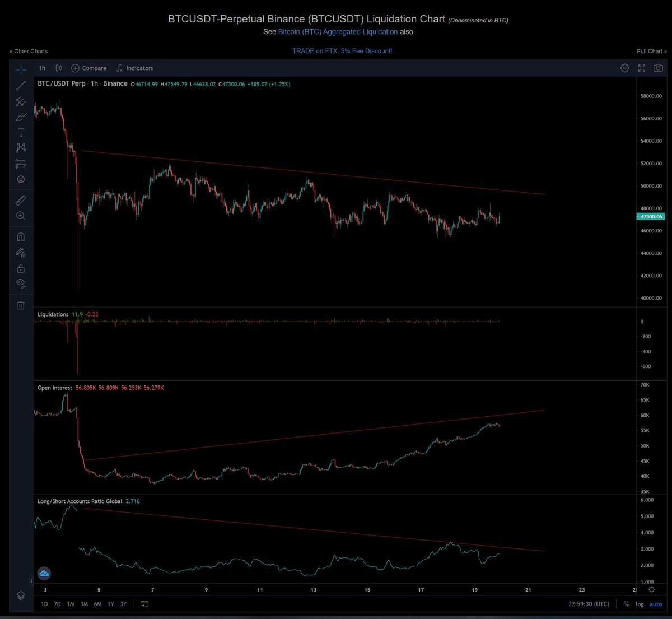Select the ruler measure tool

pyautogui.click(x=21, y=200)
